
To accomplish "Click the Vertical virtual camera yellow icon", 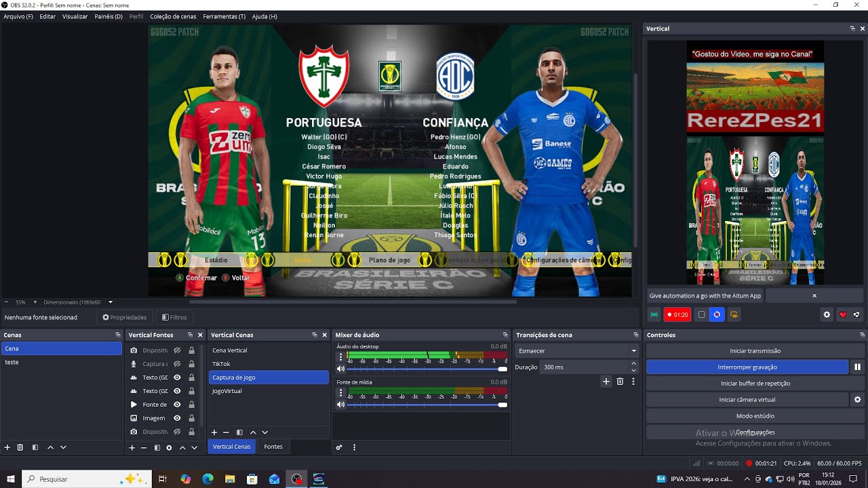I will [734, 314].
